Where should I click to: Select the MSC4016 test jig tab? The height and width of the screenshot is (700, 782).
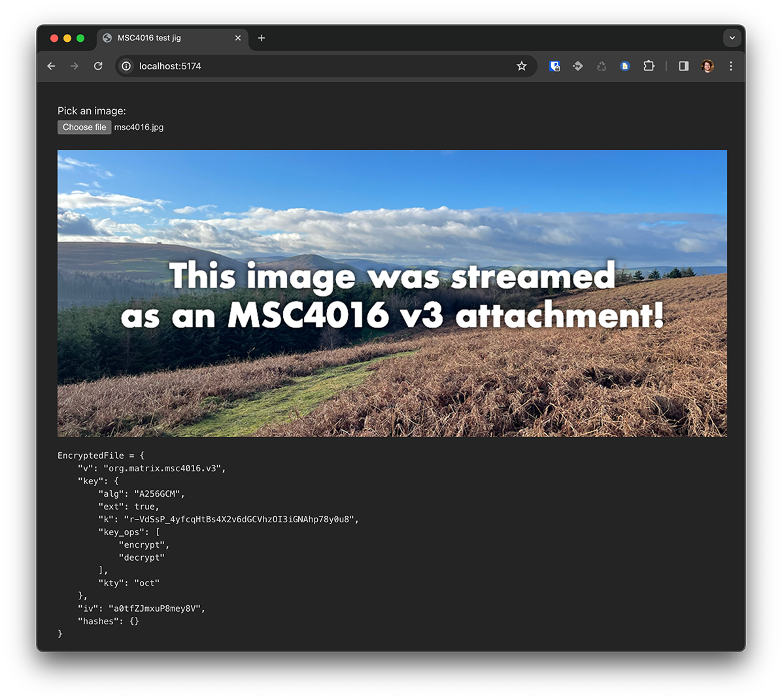163,38
